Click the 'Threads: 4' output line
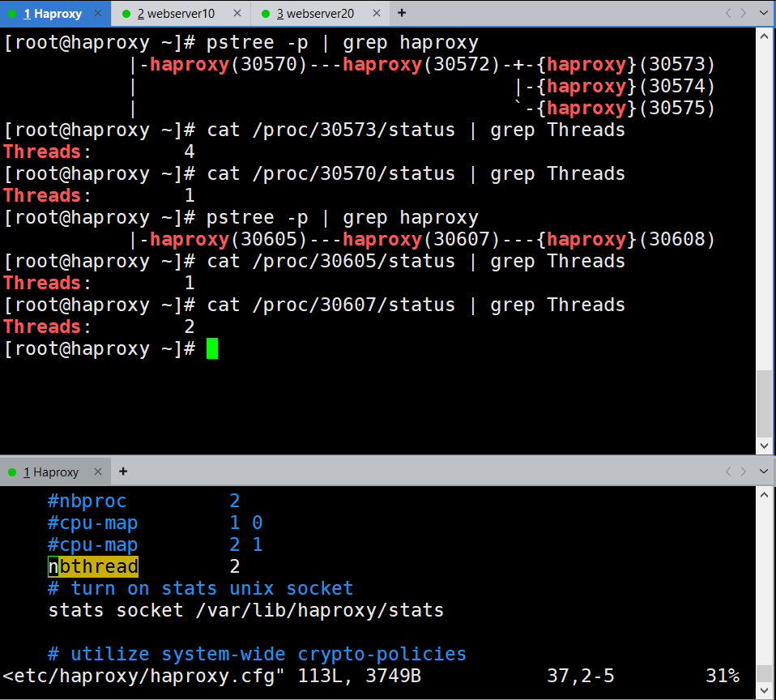This screenshot has height=700, width=776. point(99,152)
